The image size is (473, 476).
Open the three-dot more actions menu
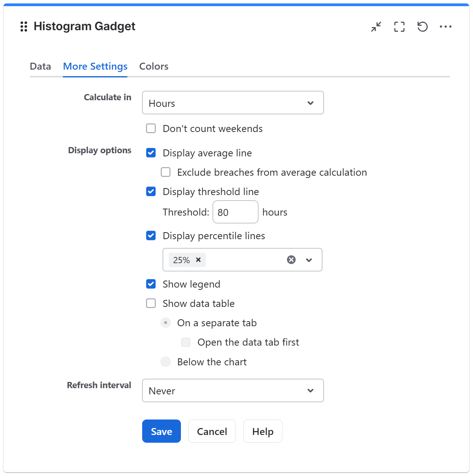(x=446, y=27)
